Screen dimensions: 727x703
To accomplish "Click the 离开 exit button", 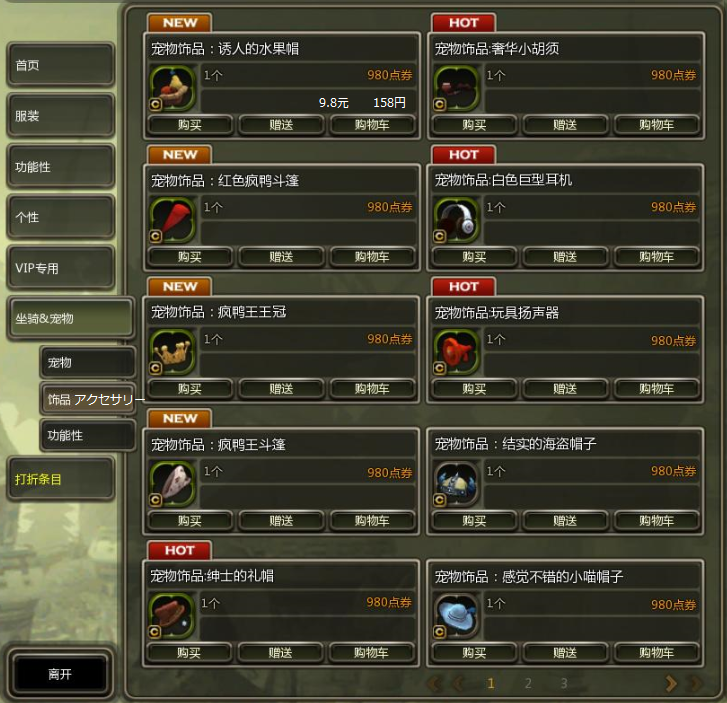I will (x=60, y=674).
